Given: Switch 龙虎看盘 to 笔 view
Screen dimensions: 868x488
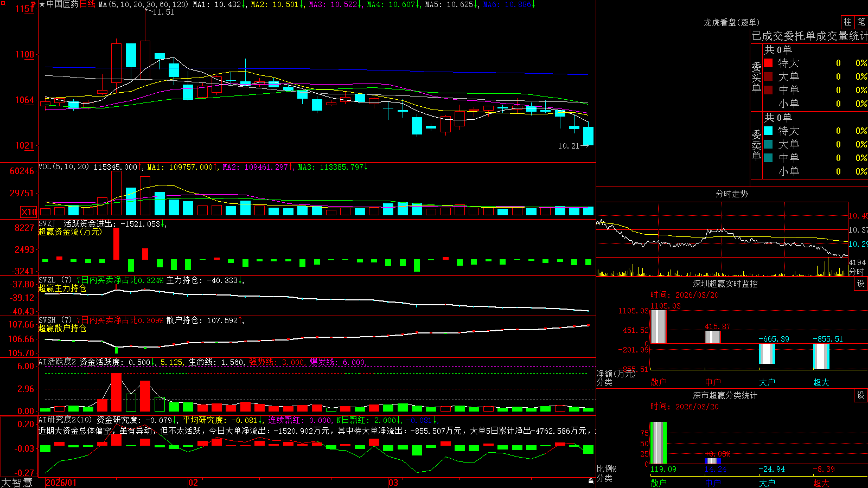Looking at the screenshot, I should (861, 22).
